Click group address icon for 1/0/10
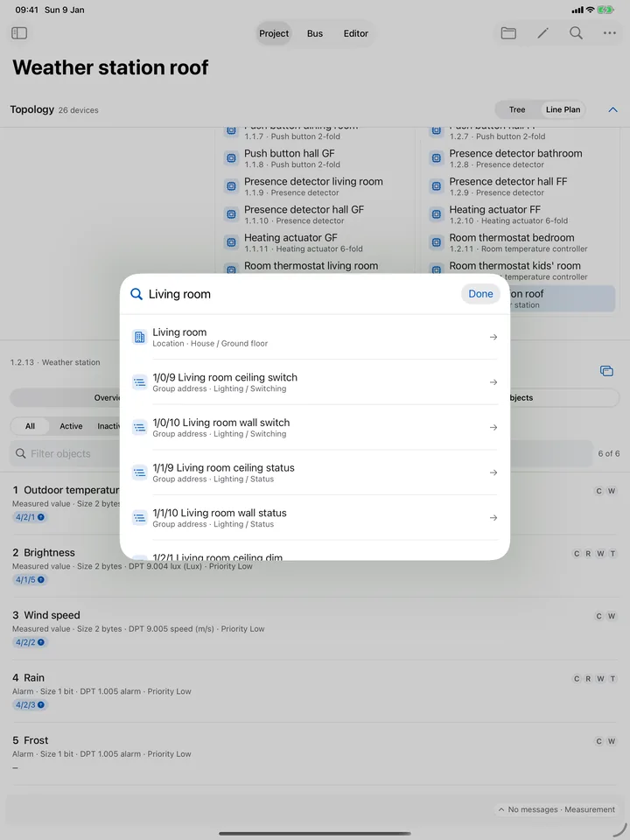 (139, 427)
